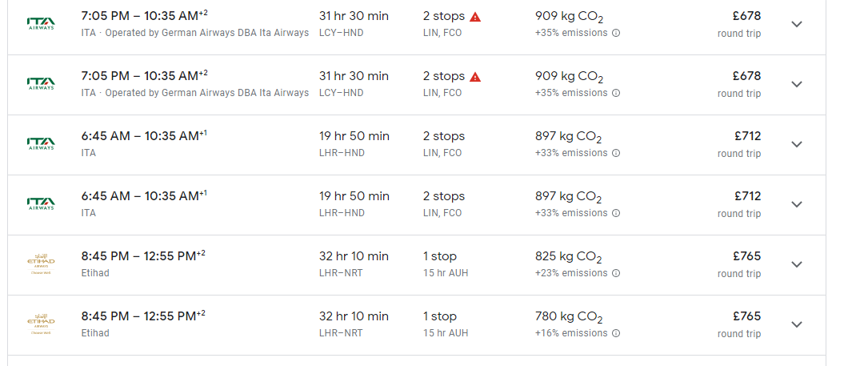Click the info icon on the second +35% emissions row
The height and width of the screenshot is (366, 868).
pyautogui.click(x=616, y=93)
